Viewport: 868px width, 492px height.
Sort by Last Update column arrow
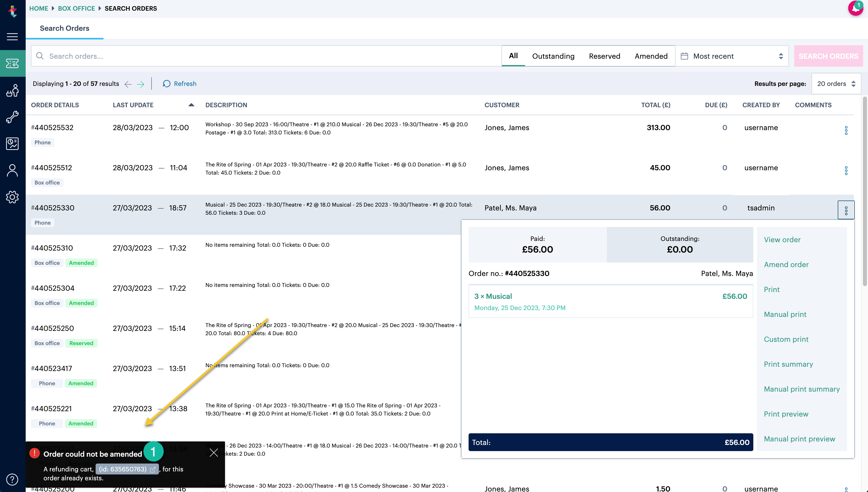point(191,105)
